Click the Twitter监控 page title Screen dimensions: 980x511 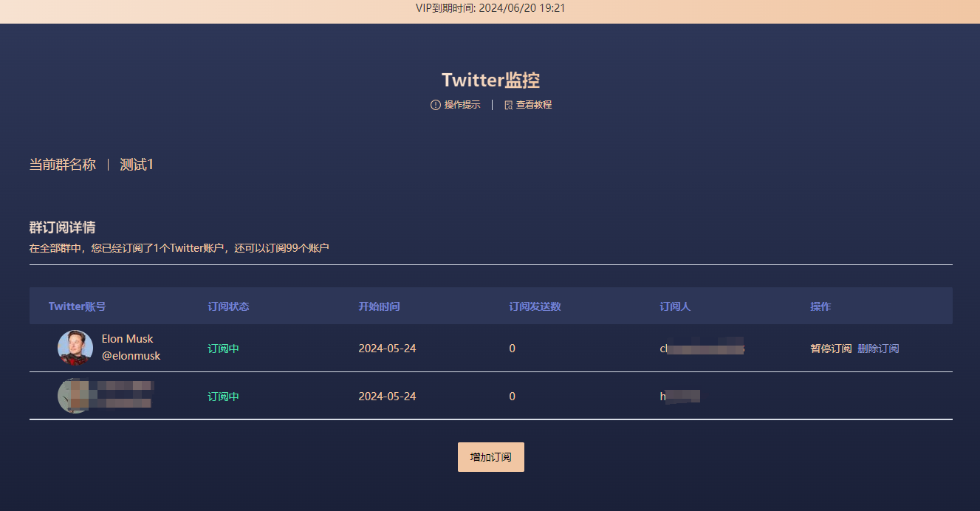[x=490, y=80]
